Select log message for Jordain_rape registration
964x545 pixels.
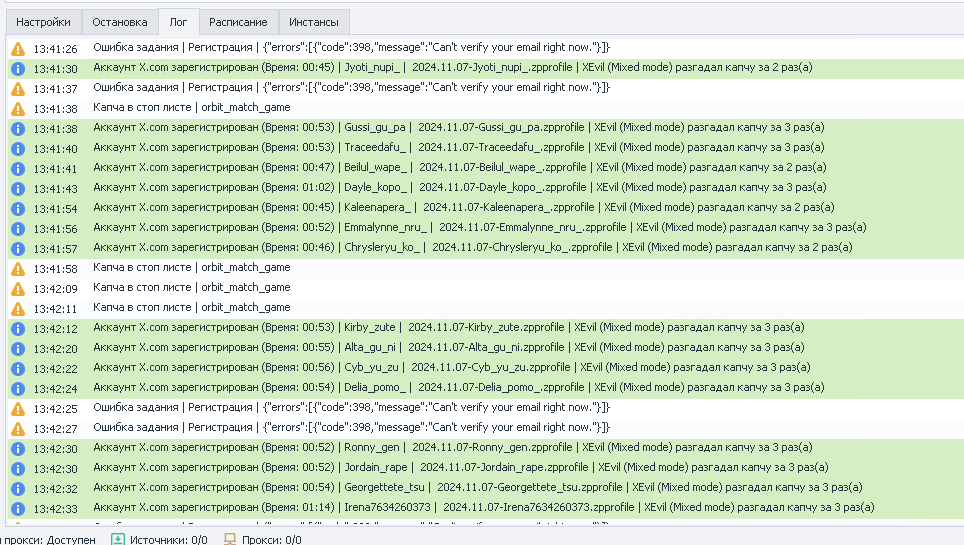461,467
